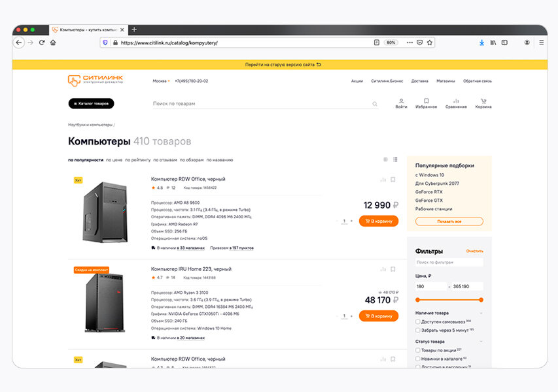Sort by по отзывам
The width and height of the screenshot is (558, 392).
(x=165, y=160)
